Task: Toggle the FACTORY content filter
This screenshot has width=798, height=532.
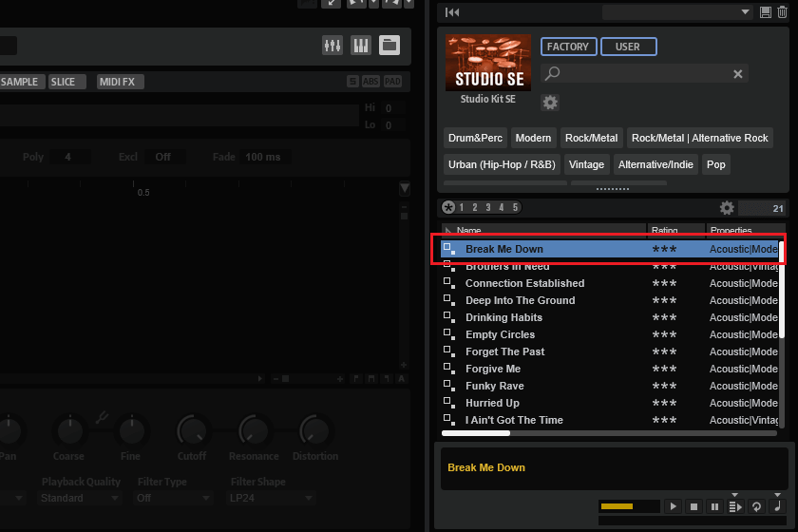Action: click(568, 47)
